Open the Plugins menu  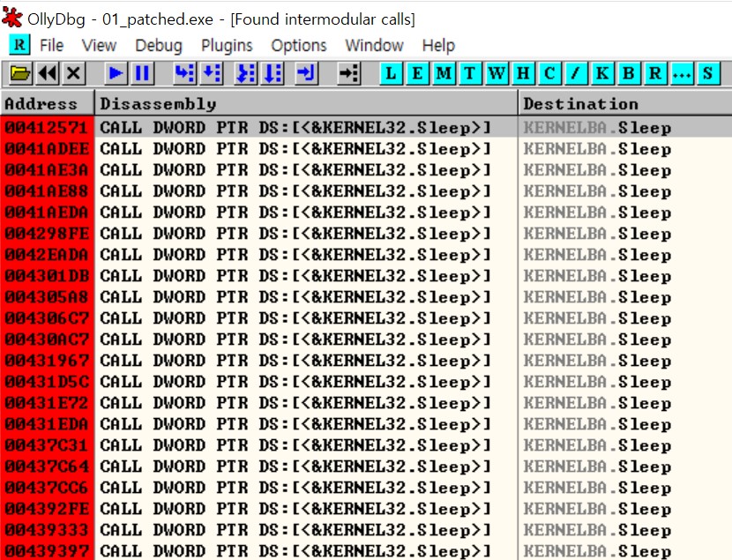point(227,45)
